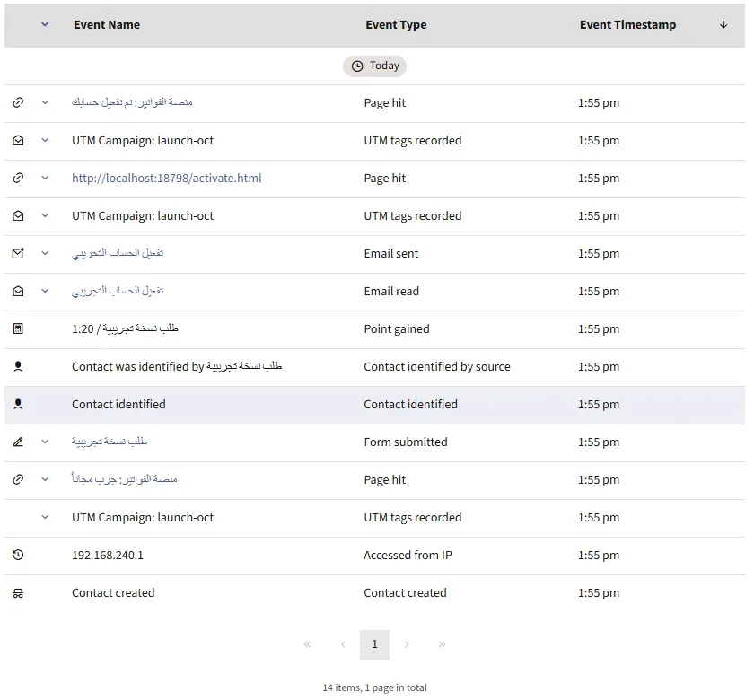Open the Arabic page title link in the first row

pos(132,102)
